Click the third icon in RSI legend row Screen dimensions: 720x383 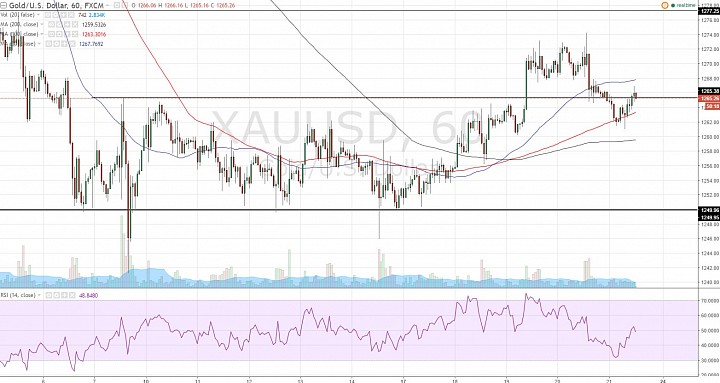pyautogui.click(x=64, y=295)
